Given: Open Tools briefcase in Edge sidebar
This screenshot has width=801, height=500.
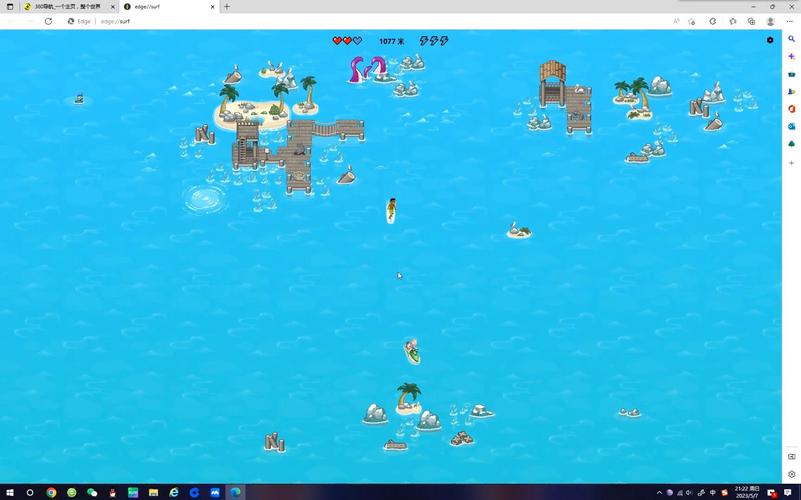Looking at the screenshot, I should (791, 74).
